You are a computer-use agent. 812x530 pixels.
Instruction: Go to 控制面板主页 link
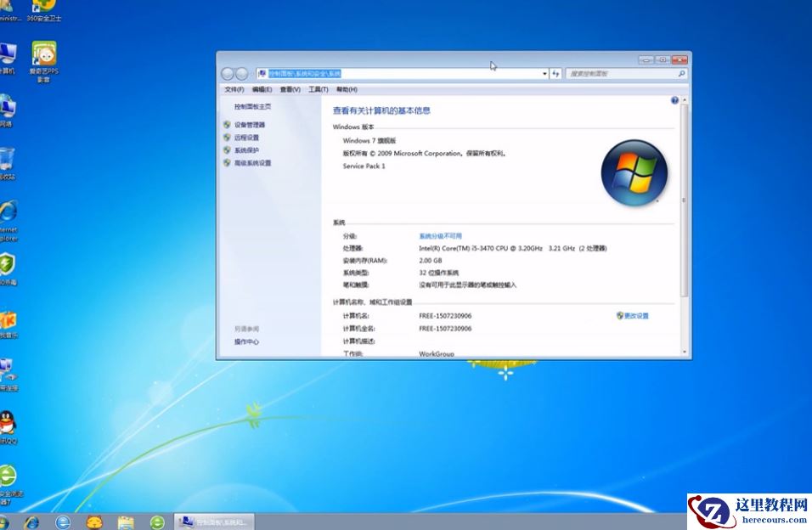[x=253, y=107]
